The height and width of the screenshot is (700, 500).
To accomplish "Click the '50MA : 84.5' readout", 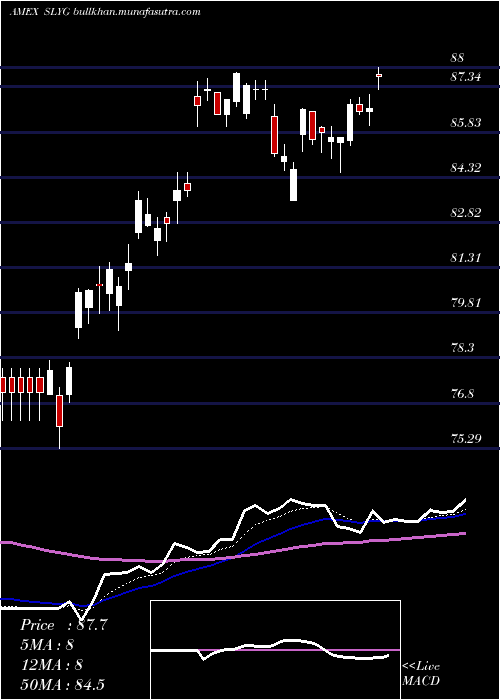I will click(62, 684).
